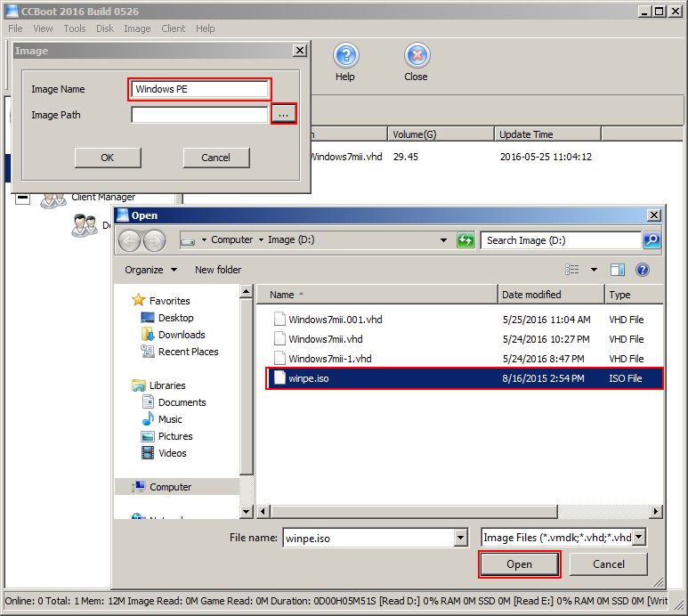The width and height of the screenshot is (688, 616).
Task: Open the Organize dropdown menu
Action: pos(150,270)
